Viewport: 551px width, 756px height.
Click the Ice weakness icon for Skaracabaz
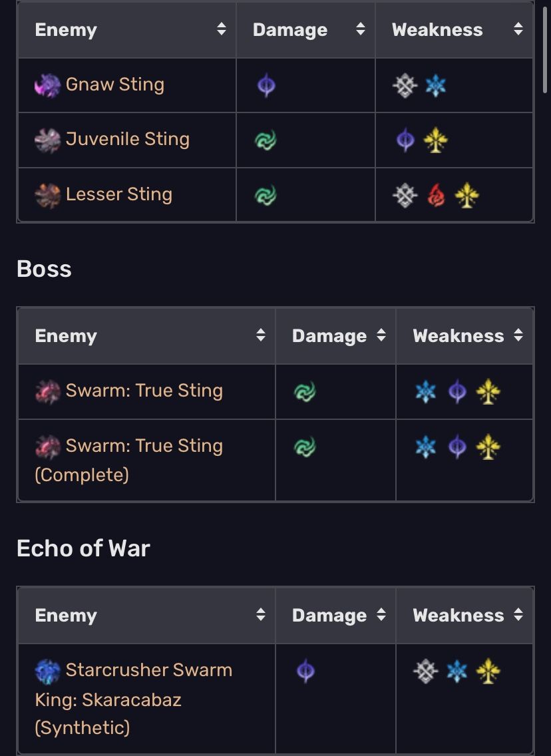coord(457,671)
